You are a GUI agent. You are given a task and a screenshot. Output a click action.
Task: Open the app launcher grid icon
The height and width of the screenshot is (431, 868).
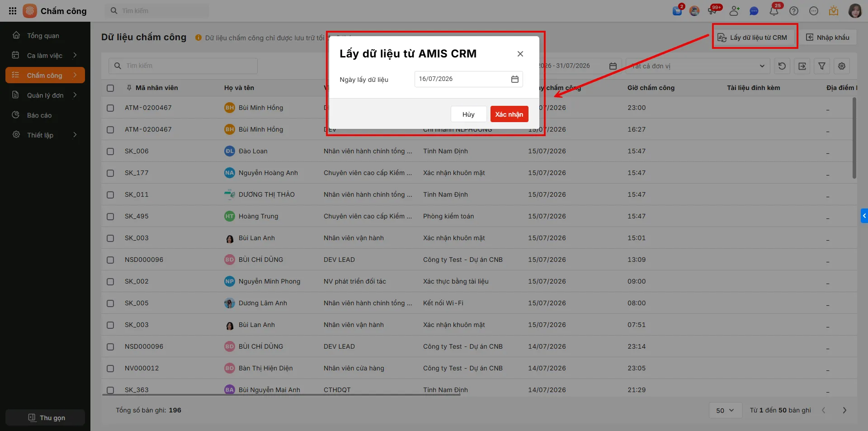(x=13, y=11)
